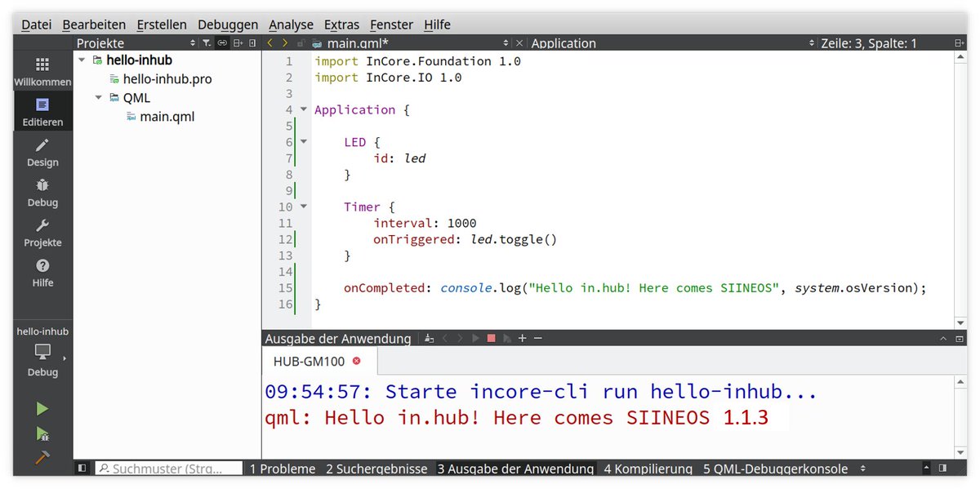
Task: Open the Datei menu
Action: (x=36, y=24)
